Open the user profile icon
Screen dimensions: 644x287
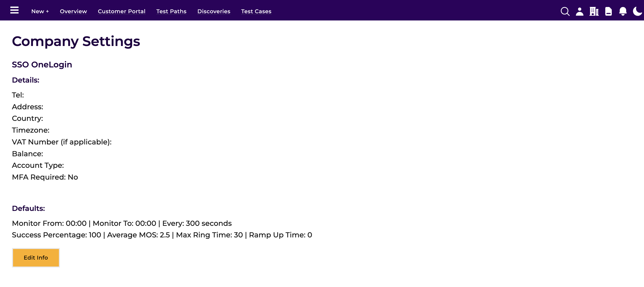(580, 11)
